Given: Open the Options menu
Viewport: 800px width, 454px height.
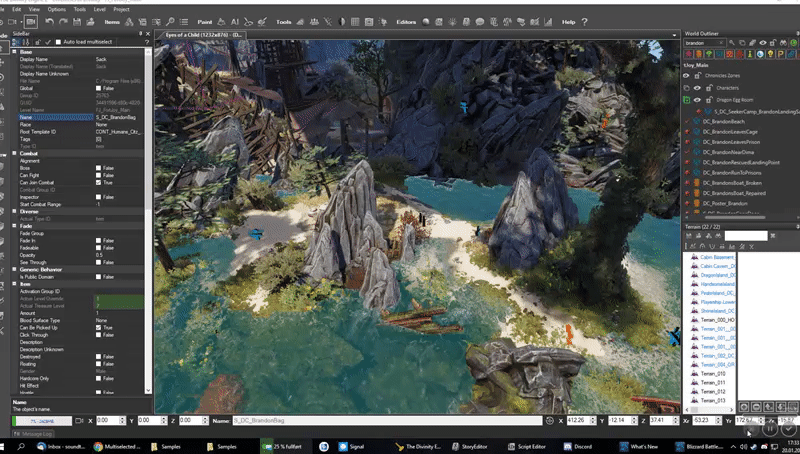Looking at the screenshot, I should tap(57, 9).
